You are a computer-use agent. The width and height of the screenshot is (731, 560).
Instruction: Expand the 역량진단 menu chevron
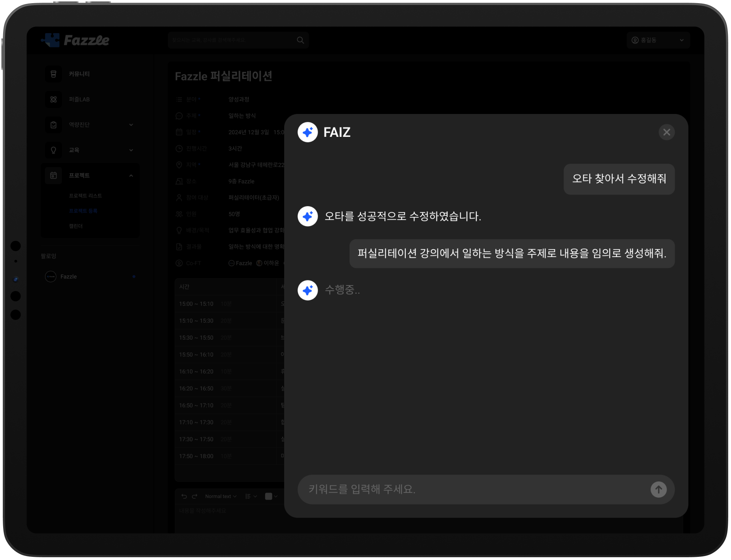coord(131,125)
